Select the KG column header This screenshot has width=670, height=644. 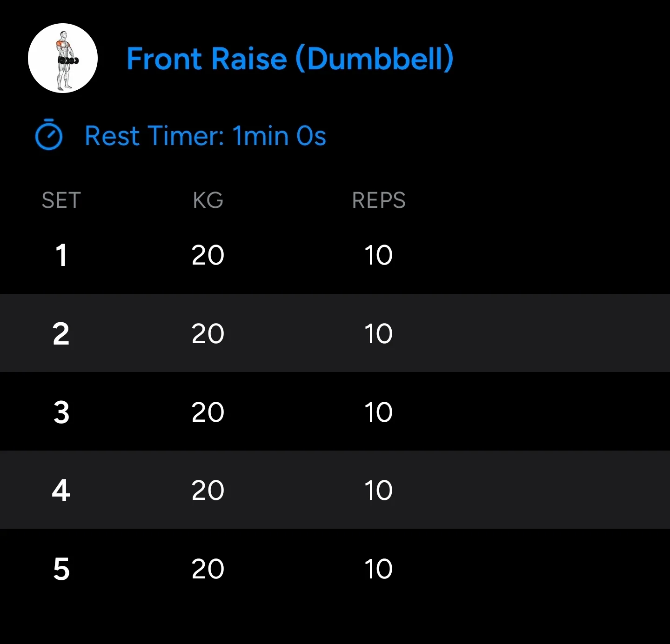(x=208, y=200)
